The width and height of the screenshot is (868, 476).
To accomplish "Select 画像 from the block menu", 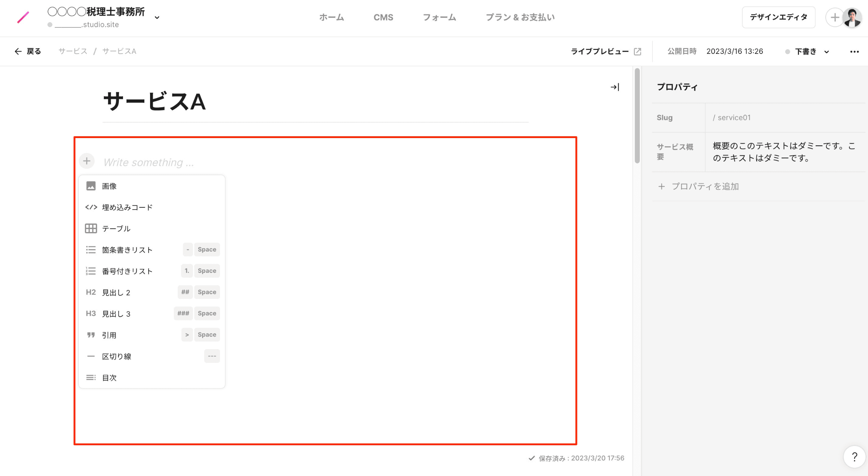I will tap(109, 186).
